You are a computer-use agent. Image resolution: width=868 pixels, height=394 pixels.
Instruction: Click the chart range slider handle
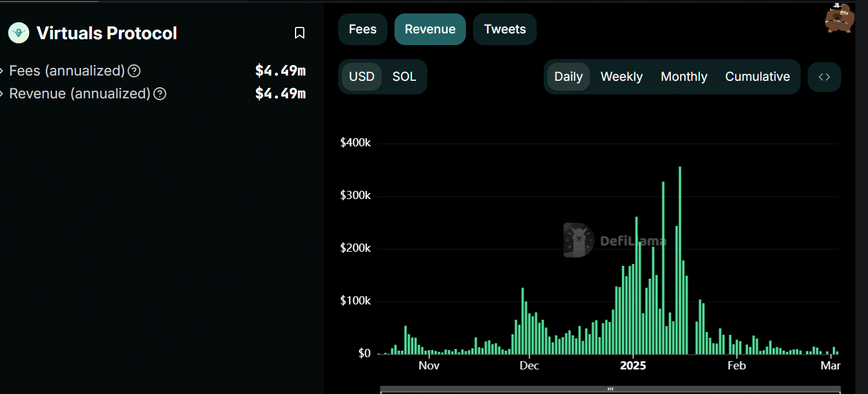[610, 389]
